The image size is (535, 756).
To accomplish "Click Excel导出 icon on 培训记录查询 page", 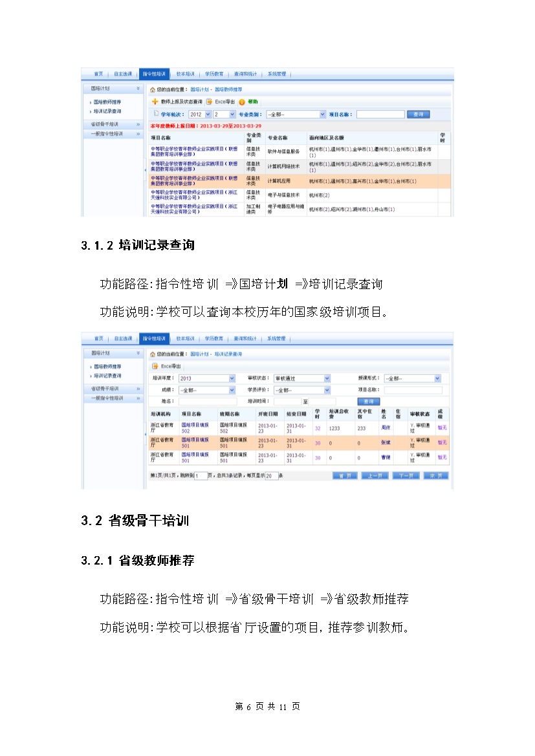I will (x=155, y=367).
